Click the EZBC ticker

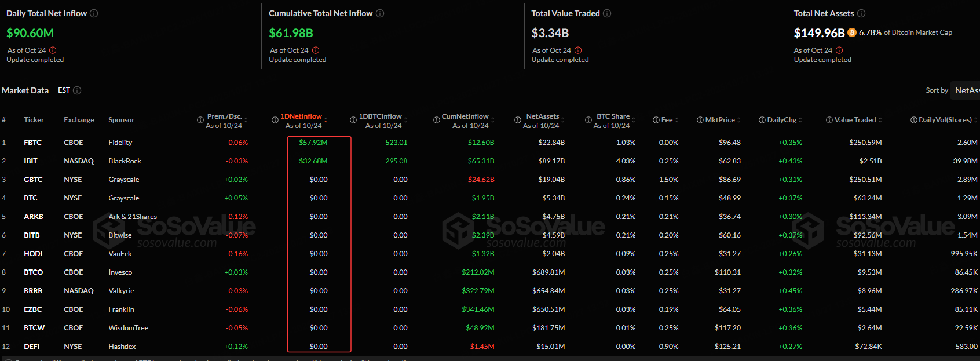[33, 309]
